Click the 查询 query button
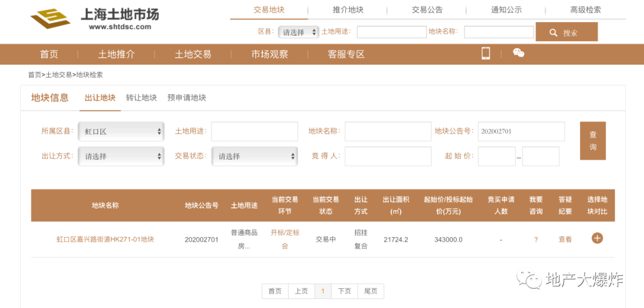 (x=593, y=141)
